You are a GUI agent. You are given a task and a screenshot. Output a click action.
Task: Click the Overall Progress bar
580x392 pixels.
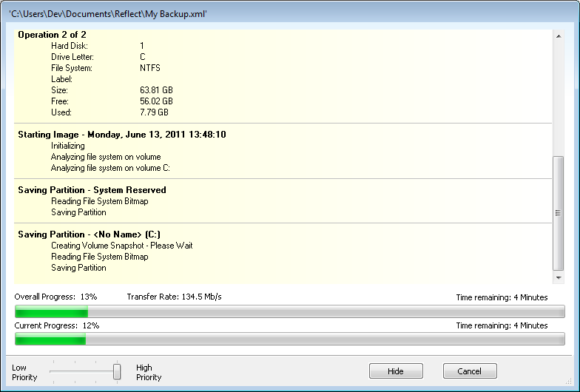click(x=289, y=311)
